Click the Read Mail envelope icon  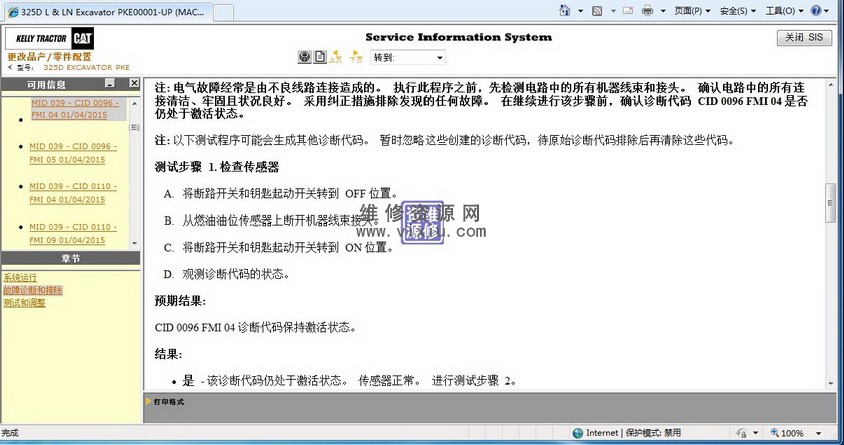(x=626, y=10)
